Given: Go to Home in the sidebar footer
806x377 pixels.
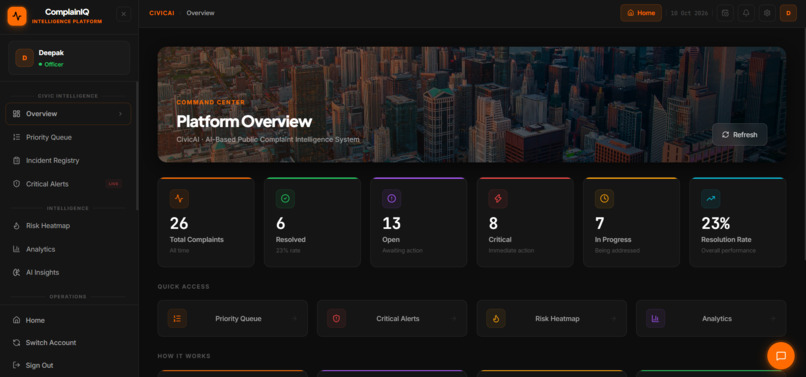Looking at the screenshot, I should [x=68, y=320].
